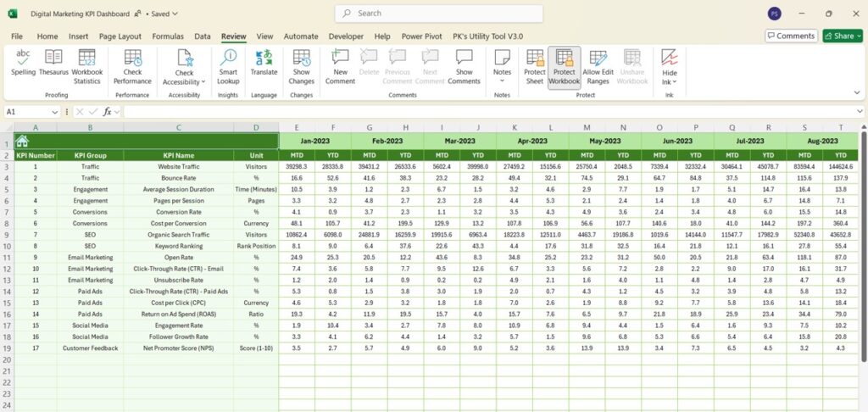Switch to the Formulas tab

pos(168,36)
